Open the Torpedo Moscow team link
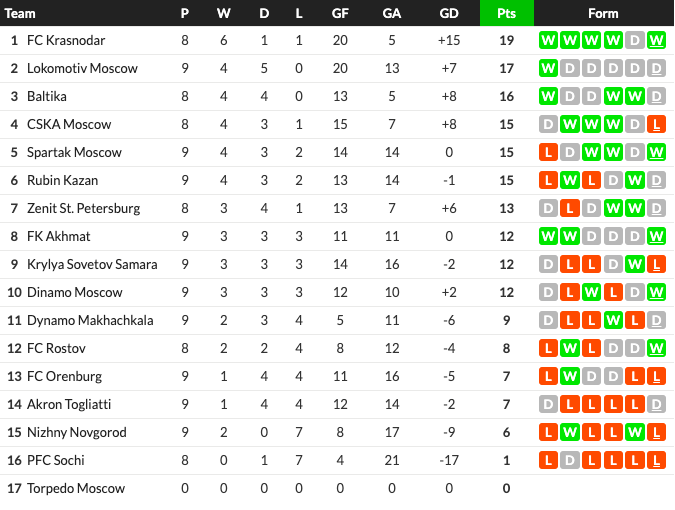675x510 pixels. pyautogui.click(x=76, y=488)
